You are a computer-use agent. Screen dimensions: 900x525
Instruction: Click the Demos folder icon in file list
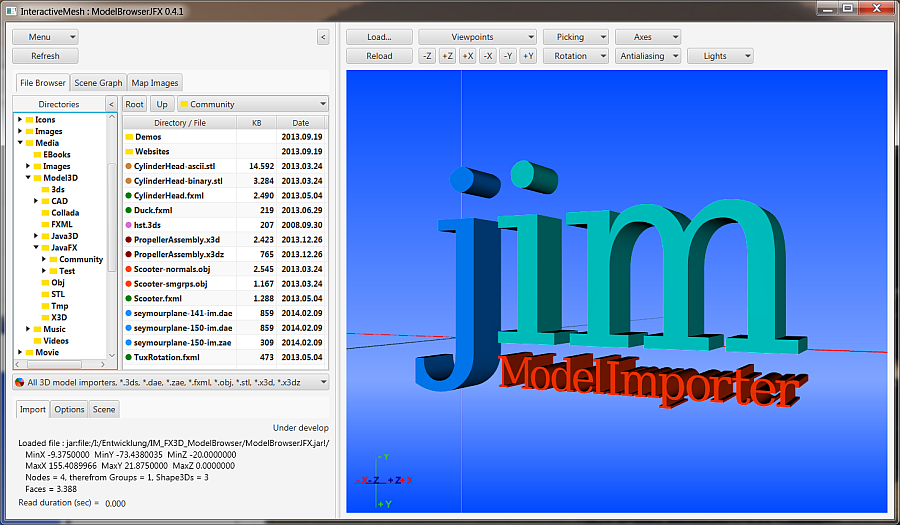[x=129, y=137]
